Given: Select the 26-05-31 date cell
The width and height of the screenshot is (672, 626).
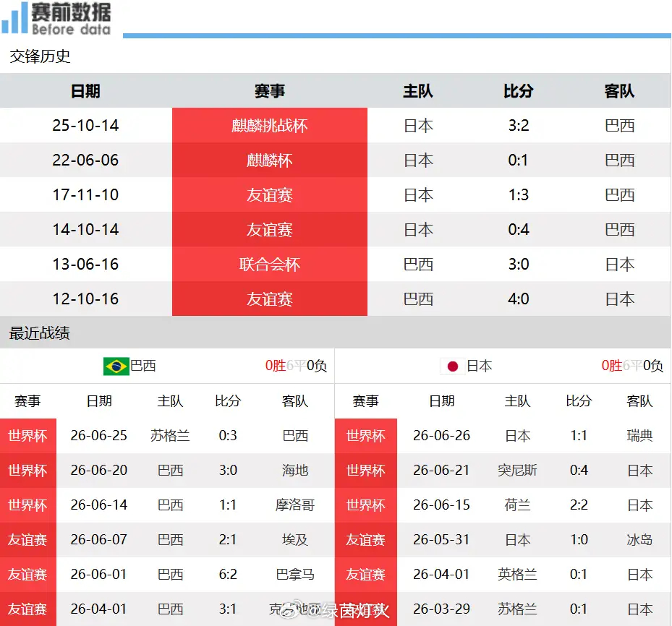Looking at the screenshot, I should [x=441, y=539].
